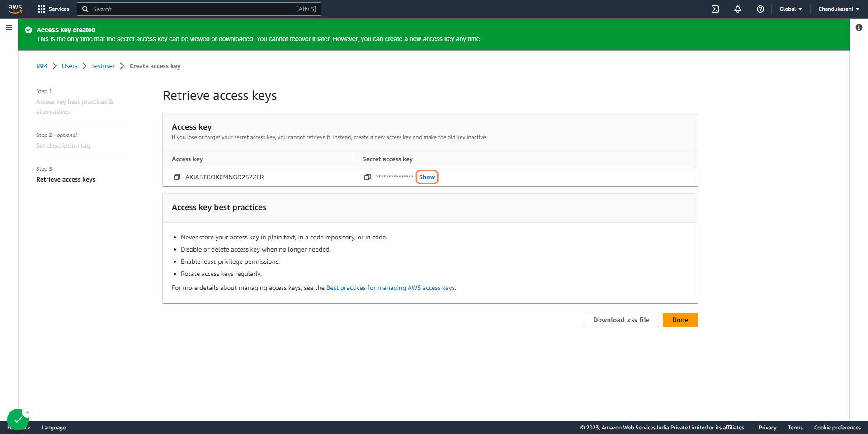Click the Secret access key column header
868x434 pixels.
tap(387, 159)
